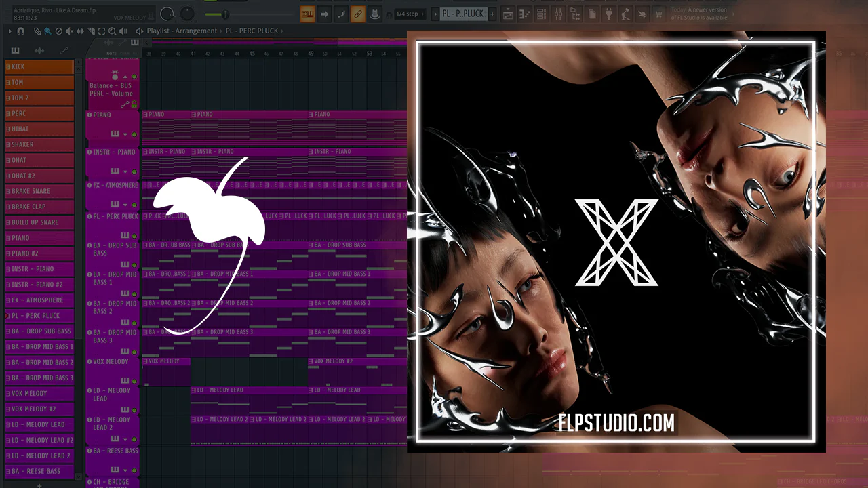Mute the BA - DROP MID BASS 2 track LED
The image size is (868, 488).
tap(134, 323)
